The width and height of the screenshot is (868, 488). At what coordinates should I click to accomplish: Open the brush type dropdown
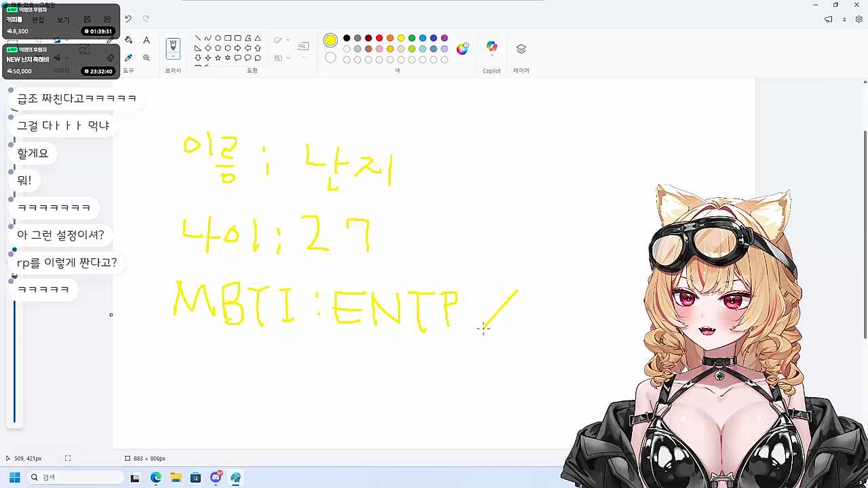(173, 57)
